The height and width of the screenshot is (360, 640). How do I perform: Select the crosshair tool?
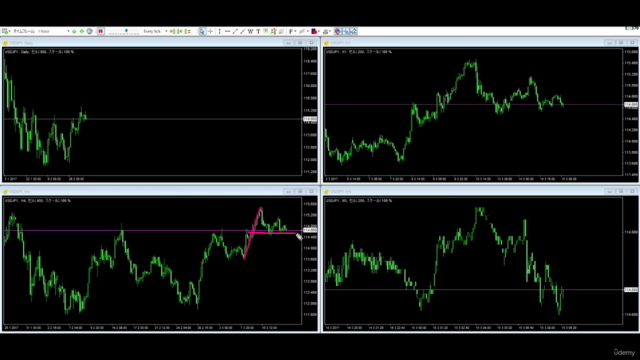pos(211,31)
